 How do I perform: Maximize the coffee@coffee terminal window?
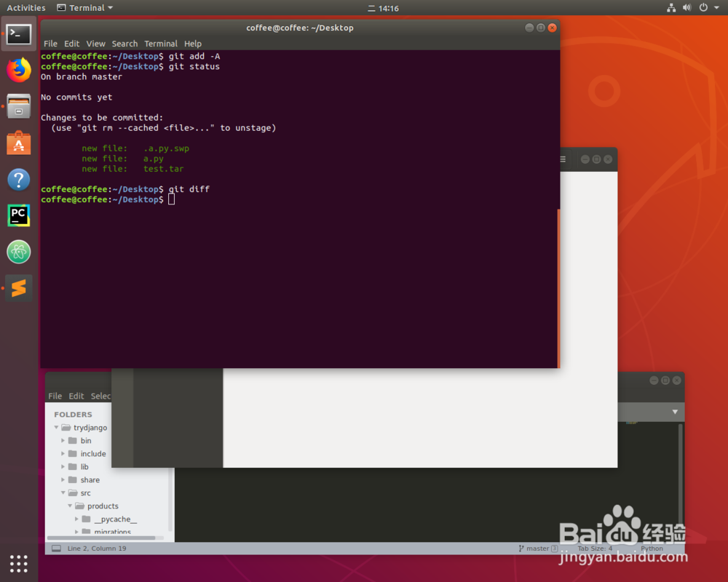coord(540,28)
